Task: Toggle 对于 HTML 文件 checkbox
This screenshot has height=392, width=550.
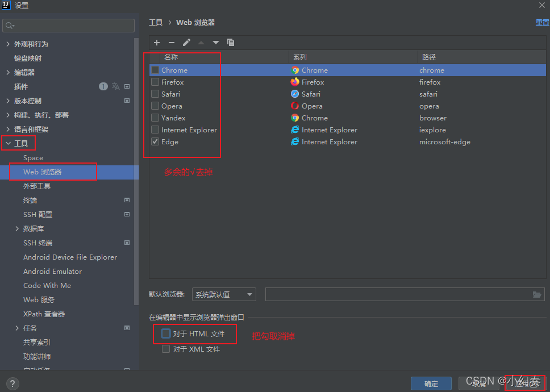Action: [x=166, y=333]
